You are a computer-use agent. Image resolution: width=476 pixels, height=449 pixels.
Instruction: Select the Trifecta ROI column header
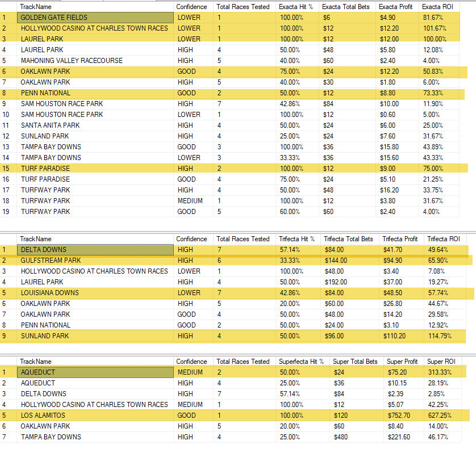point(445,239)
